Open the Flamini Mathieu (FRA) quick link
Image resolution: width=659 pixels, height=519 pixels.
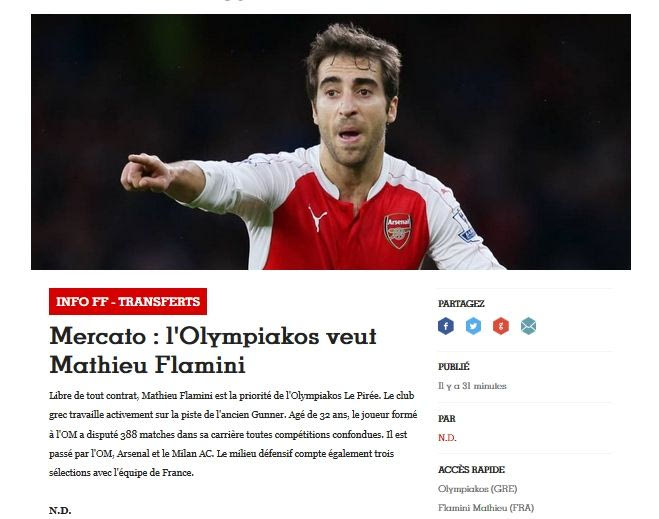click(x=486, y=508)
